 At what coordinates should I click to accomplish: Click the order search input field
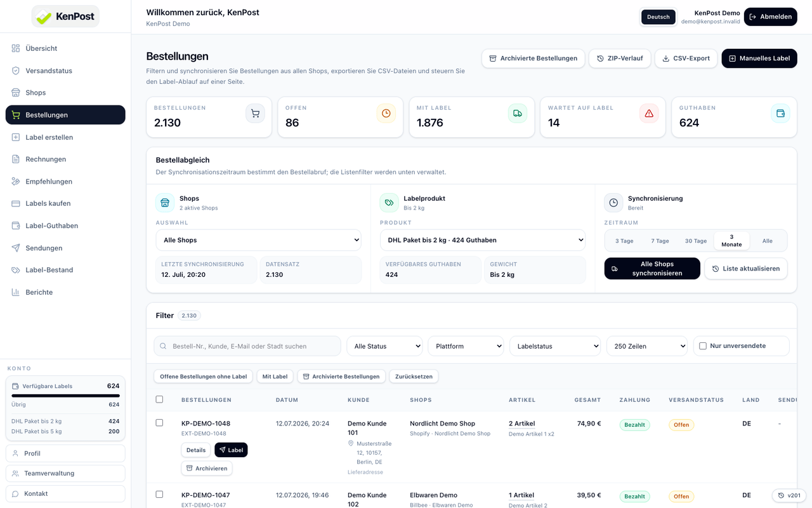(247, 346)
